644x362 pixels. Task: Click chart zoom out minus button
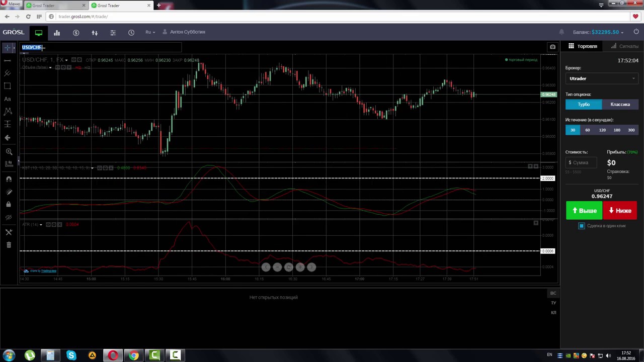[277, 267]
